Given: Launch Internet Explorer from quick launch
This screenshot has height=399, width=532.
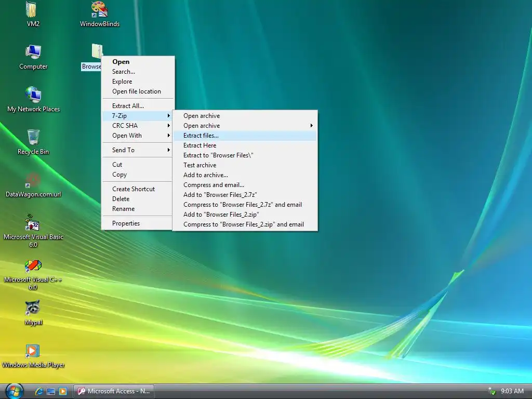Looking at the screenshot, I should click(39, 391).
